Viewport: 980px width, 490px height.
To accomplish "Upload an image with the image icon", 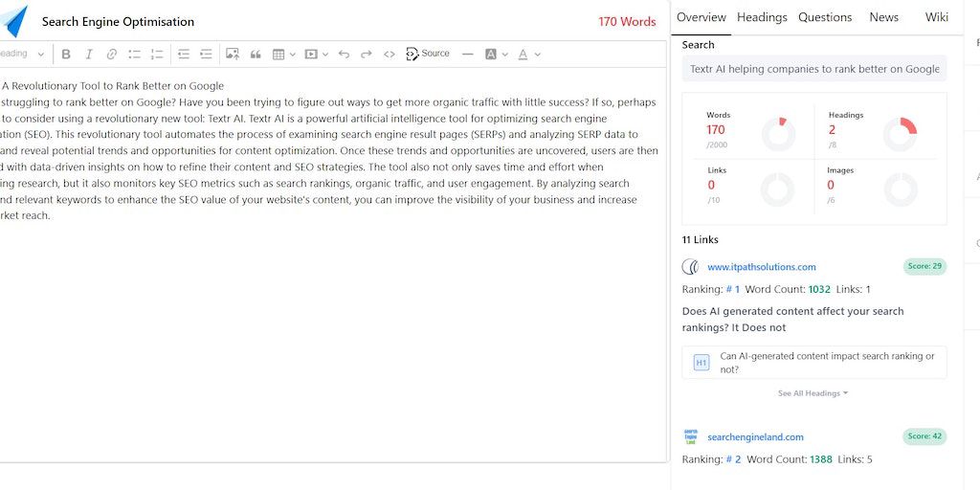I will coord(233,55).
